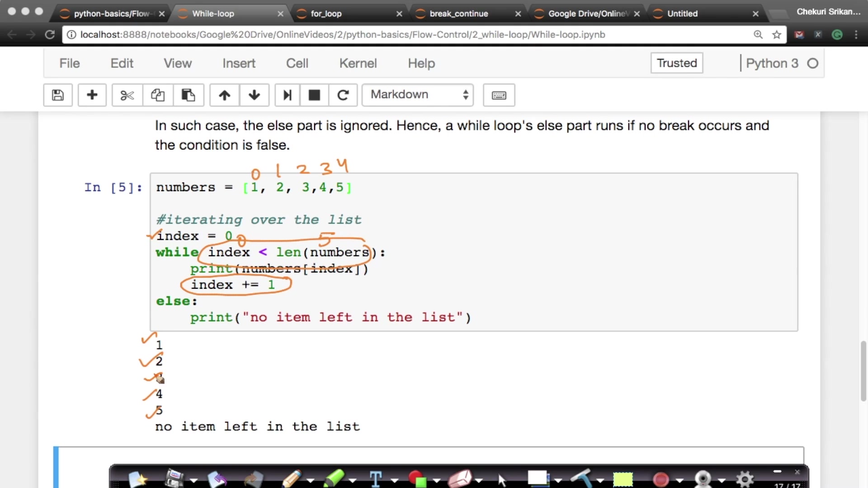868x488 pixels.
Task: Open the Kernel menu
Action: coord(358,63)
